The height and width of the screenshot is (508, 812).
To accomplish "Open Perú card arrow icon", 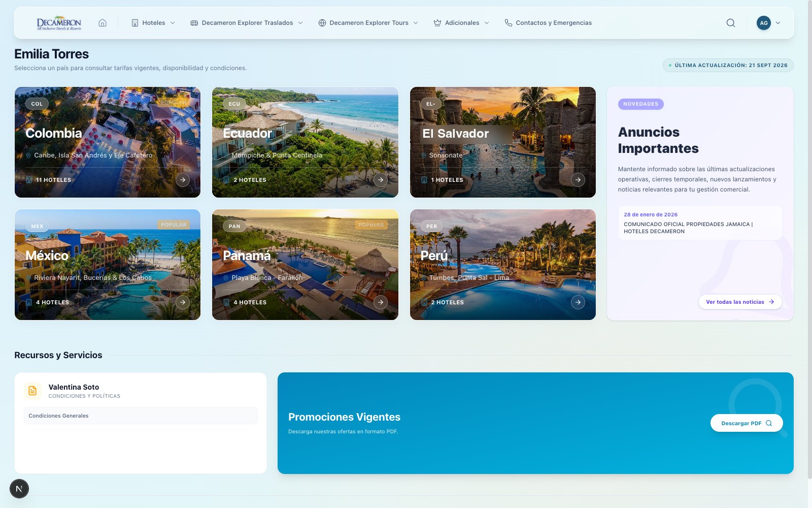I will point(578,302).
